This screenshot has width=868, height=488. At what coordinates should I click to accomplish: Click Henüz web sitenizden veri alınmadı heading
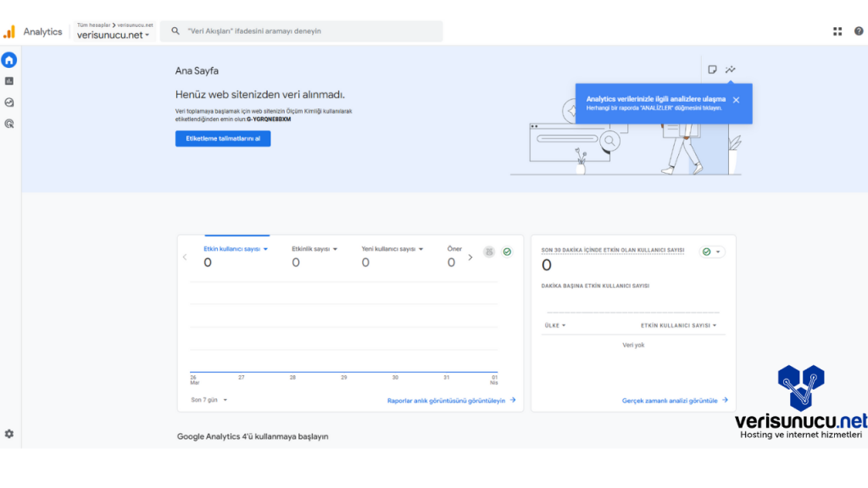pyautogui.click(x=260, y=95)
